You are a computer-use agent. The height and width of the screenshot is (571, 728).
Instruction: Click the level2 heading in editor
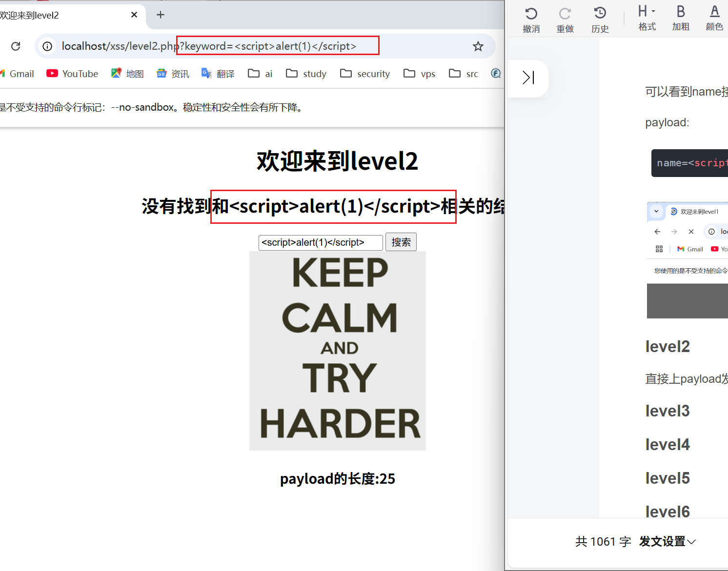[x=667, y=347]
